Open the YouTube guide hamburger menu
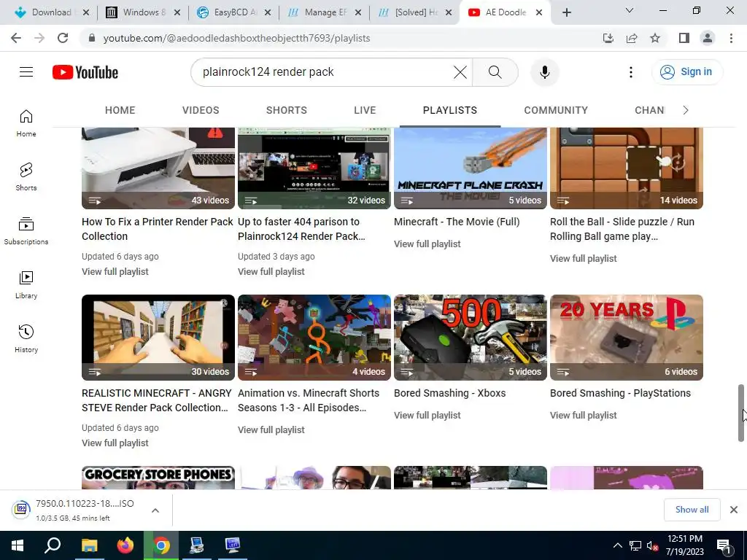Image resolution: width=747 pixels, height=560 pixels. tap(26, 72)
